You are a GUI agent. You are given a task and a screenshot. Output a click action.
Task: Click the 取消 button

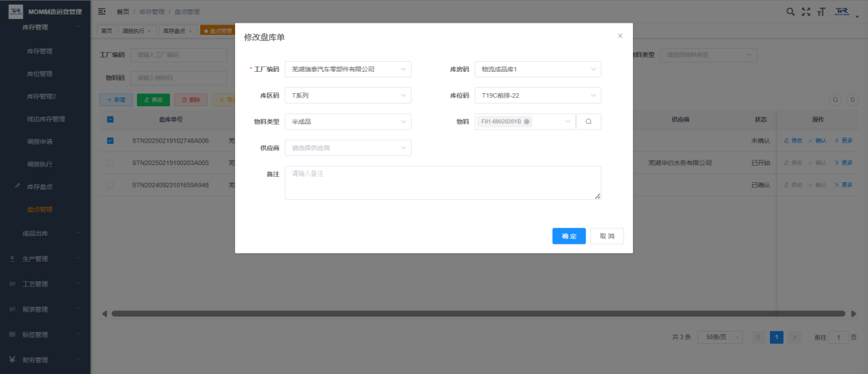(607, 236)
